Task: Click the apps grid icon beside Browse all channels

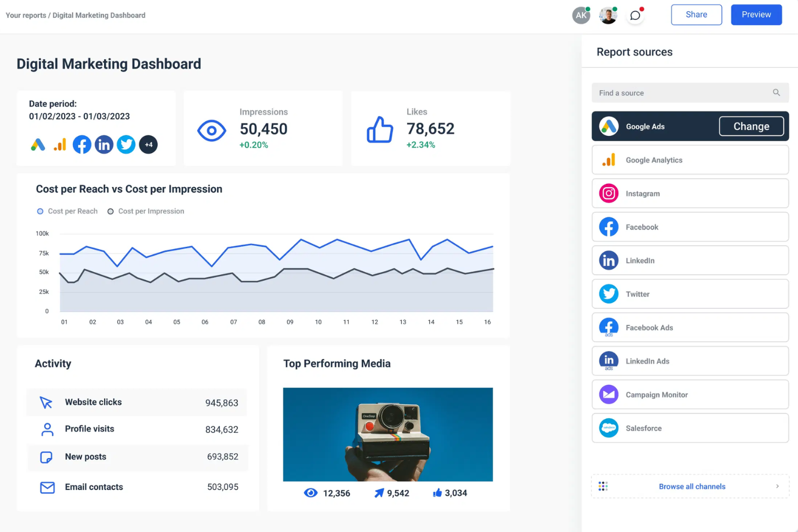Action: tap(603, 486)
